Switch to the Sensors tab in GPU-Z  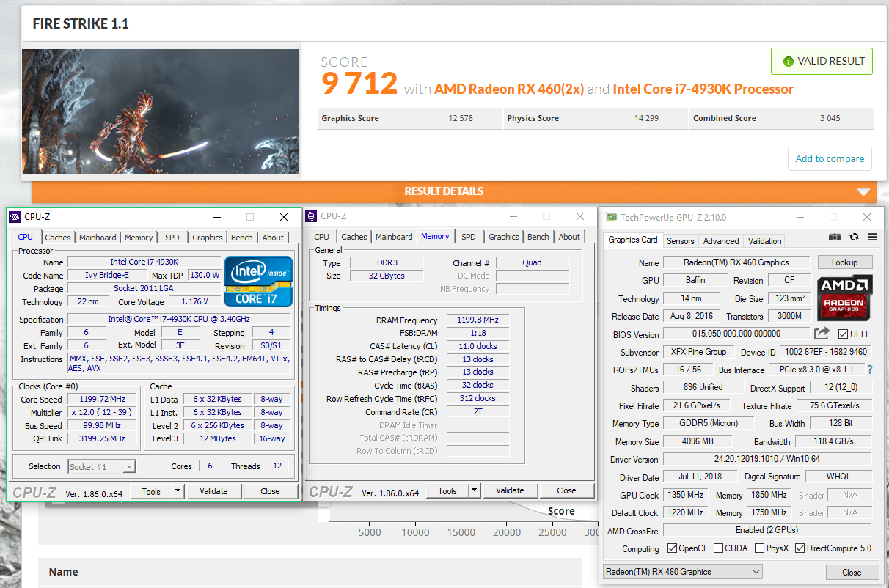[x=680, y=240]
